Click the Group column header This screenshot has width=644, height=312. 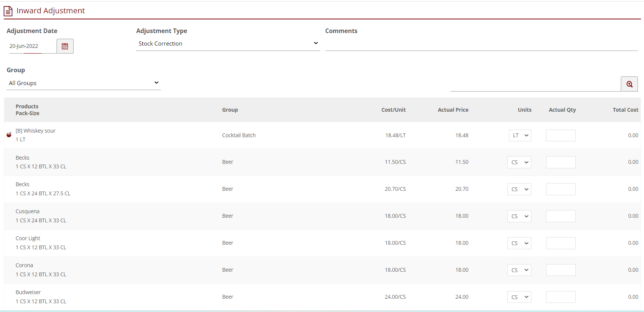(x=230, y=110)
